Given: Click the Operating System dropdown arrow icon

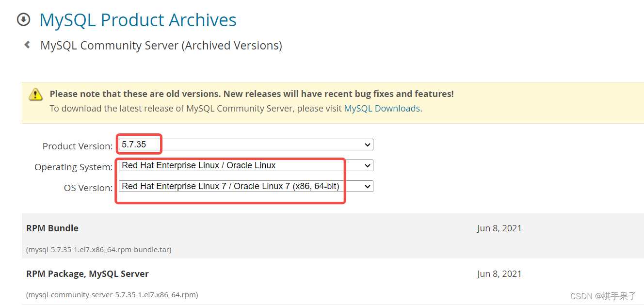Looking at the screenshot, I should coord(367,165).
